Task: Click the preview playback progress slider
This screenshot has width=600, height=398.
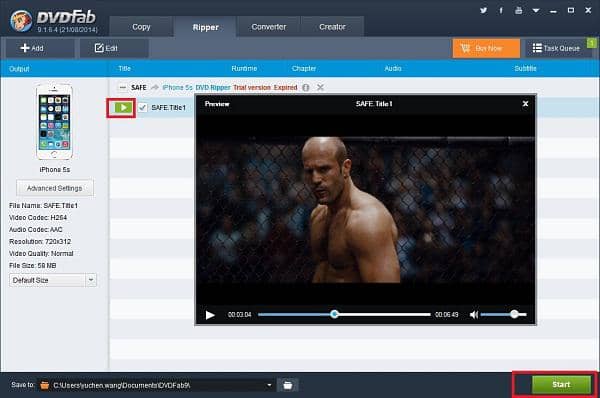Action: (344, 315)
